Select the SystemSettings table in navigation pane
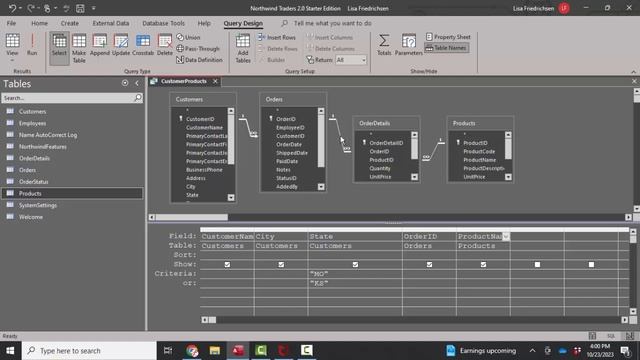Image resolution: width=640 pixels, height=360 pixels. click(x=72, y=205)
